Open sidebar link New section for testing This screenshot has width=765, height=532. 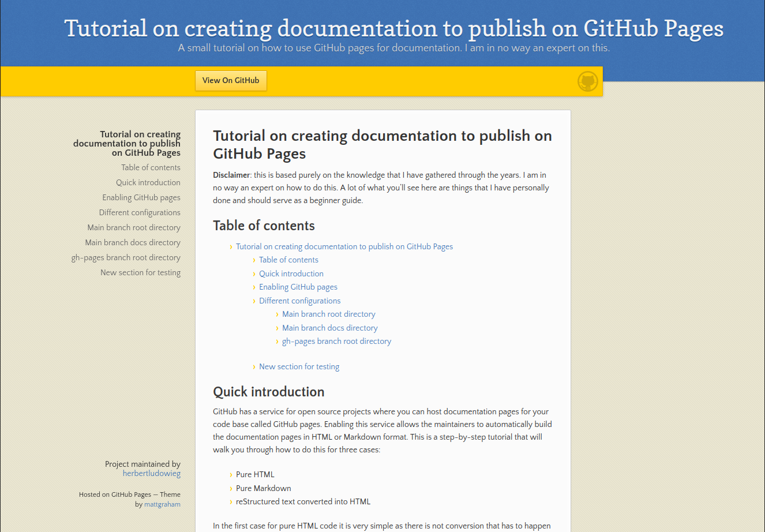[x=140, y=272]
